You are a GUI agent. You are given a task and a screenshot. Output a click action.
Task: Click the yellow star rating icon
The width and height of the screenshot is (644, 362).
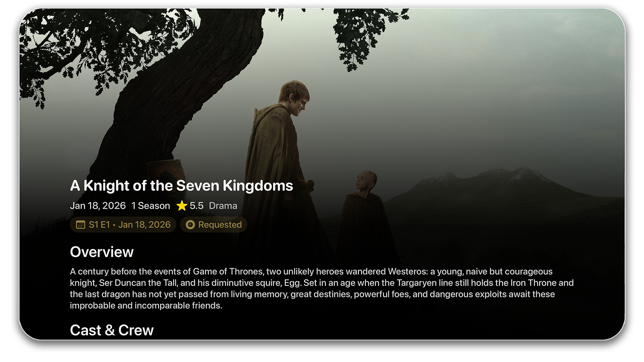(182, 205)
